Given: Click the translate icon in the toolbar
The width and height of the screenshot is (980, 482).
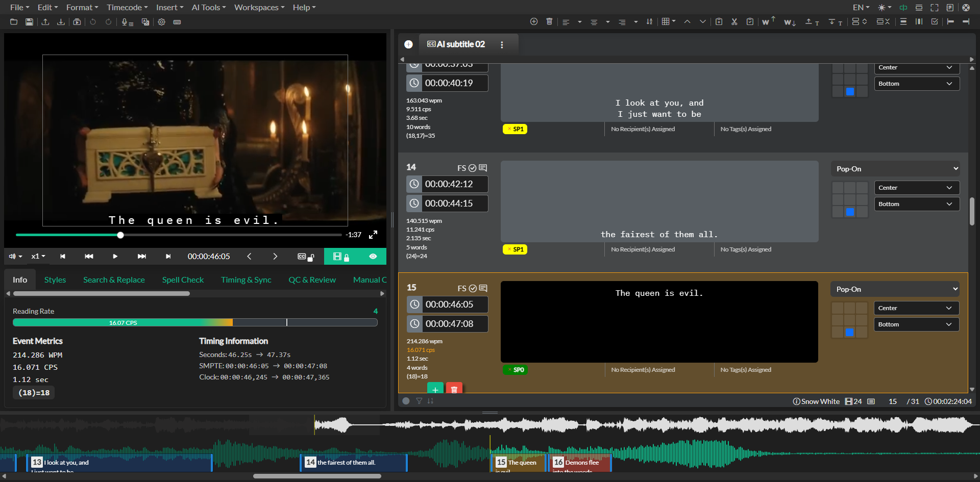Looking at the screenshot, I should 145,22.
